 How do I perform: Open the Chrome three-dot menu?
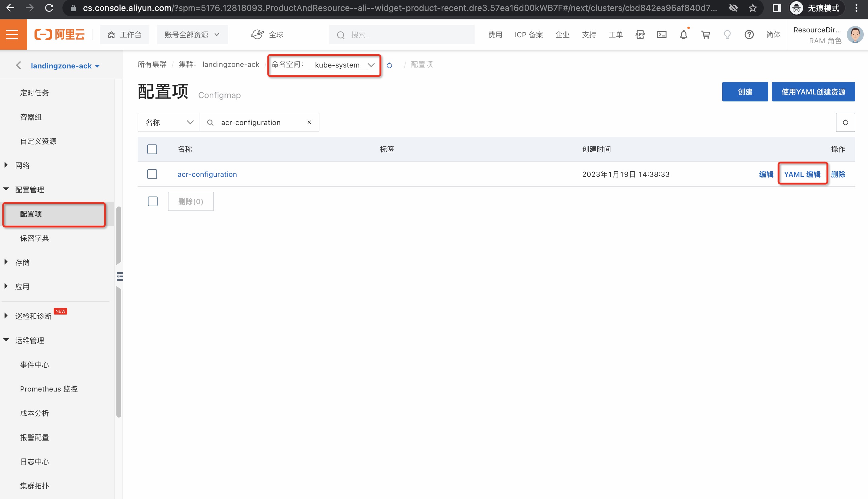856,8
